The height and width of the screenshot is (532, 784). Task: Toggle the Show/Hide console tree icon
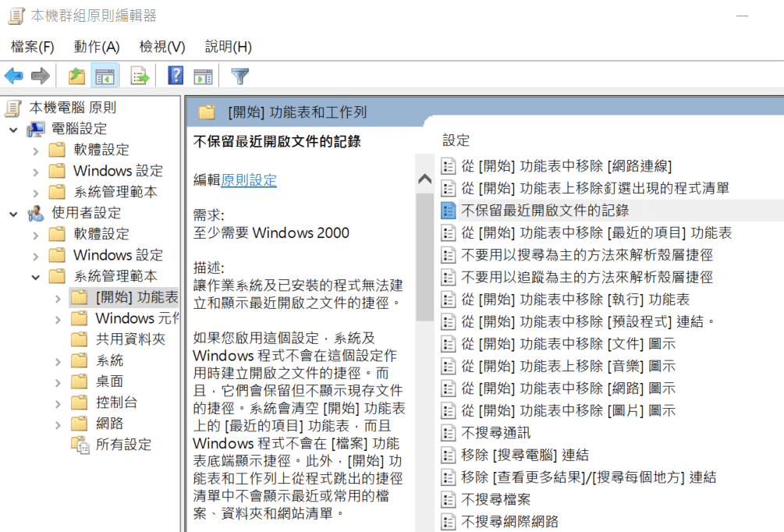105,76
